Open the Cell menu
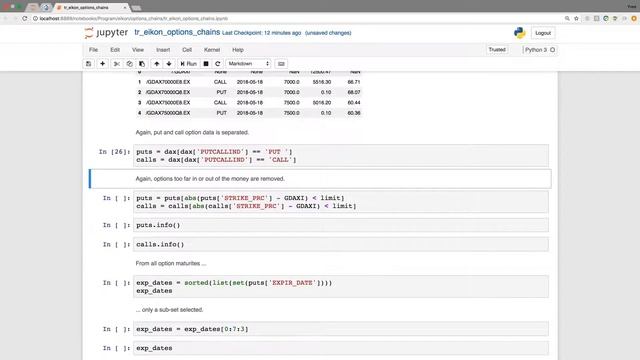The height and width of the screenshot is (360, 640). pos(187,50)
